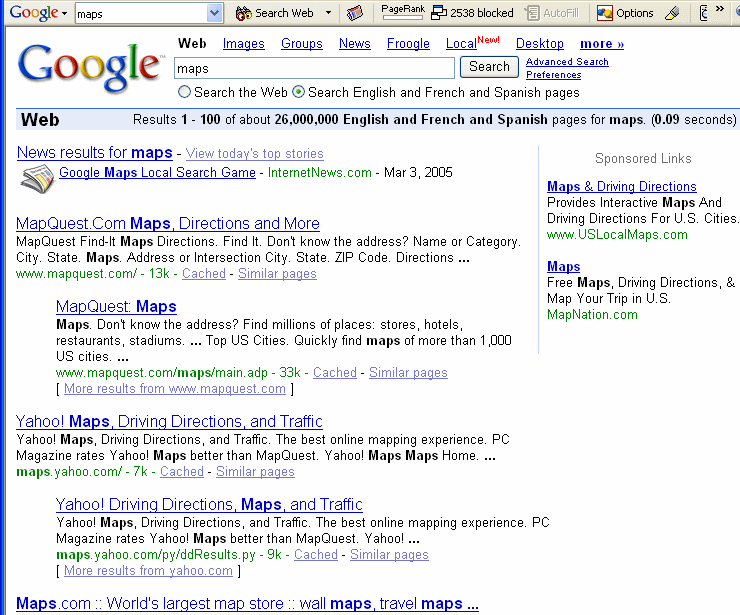
Task: Click the InternetNews.com source text
Action: tap(320, 172)
